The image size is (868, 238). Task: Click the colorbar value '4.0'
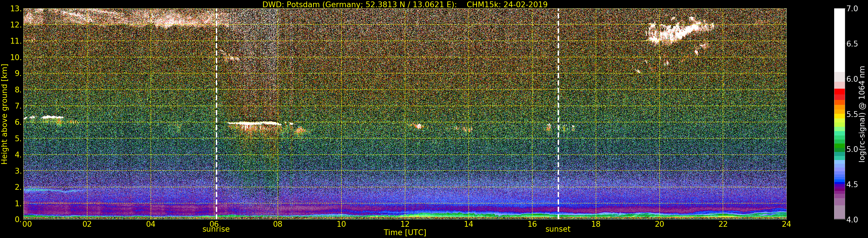(x=852, y=220)
